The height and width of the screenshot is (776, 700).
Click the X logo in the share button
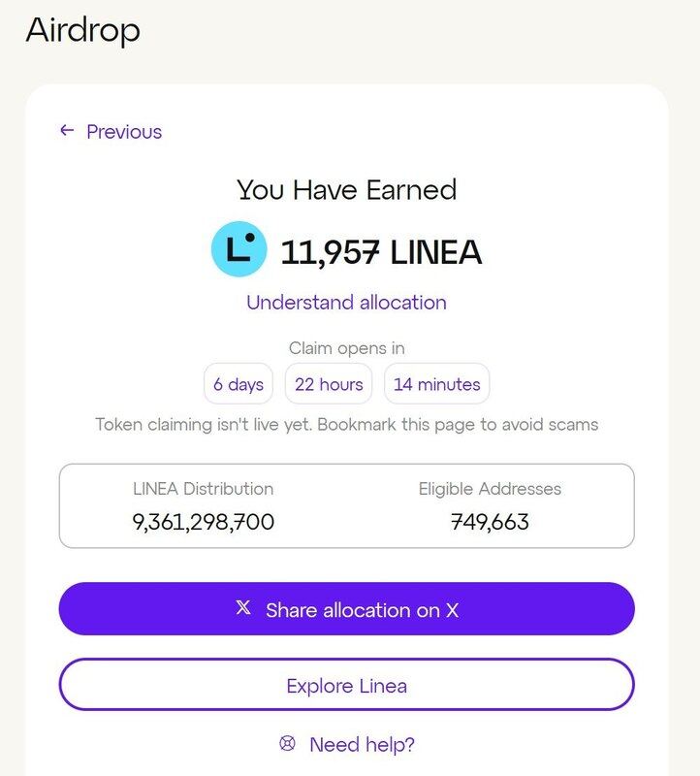(x=243, y=608)
